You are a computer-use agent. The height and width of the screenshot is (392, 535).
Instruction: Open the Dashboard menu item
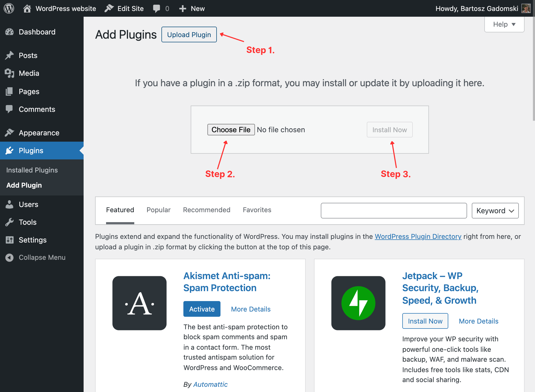point(42,32)
